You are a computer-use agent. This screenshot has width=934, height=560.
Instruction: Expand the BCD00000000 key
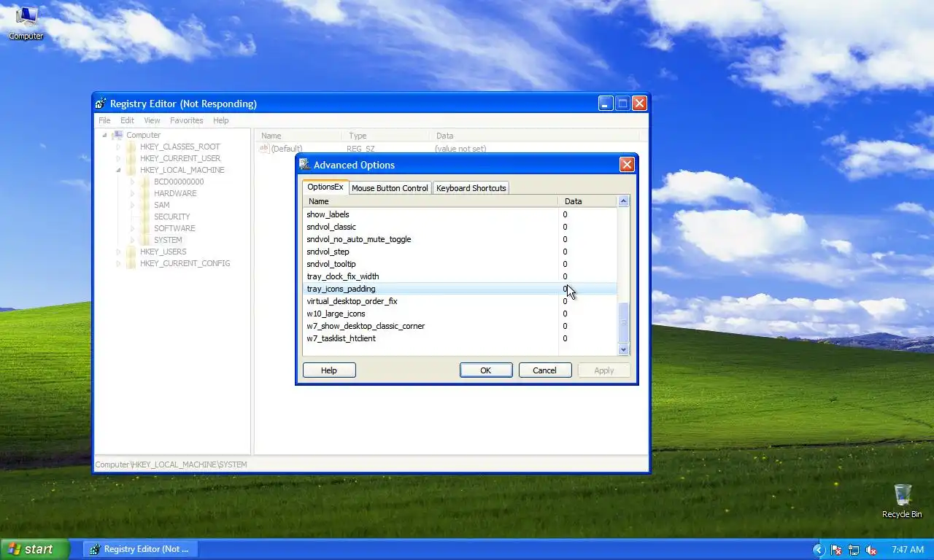click(x=132, y=182)
